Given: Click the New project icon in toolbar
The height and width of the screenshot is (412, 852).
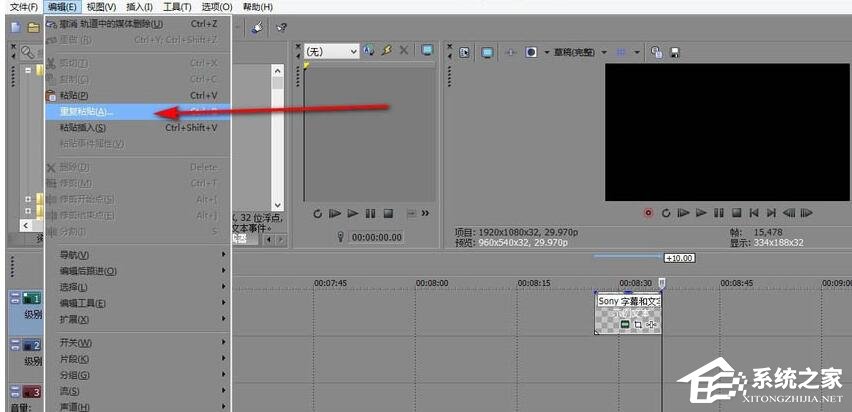Looking at the screenshot, I should tap(16, 27).
